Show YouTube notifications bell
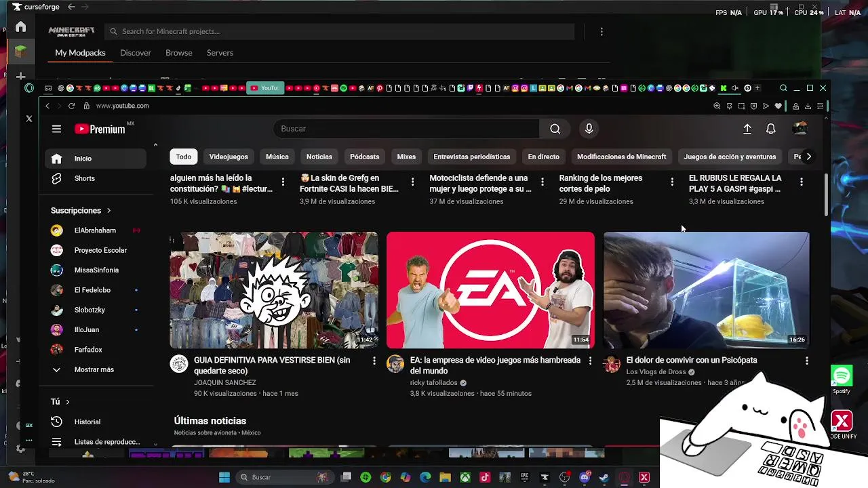This screenshot has height=488, width=868. 771,129
